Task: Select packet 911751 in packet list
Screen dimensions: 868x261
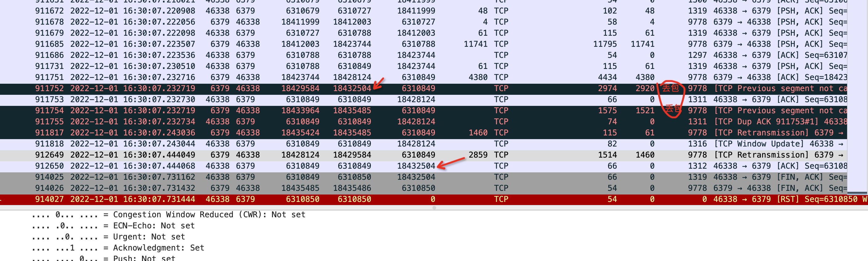Action: click(x=424, y=77)
